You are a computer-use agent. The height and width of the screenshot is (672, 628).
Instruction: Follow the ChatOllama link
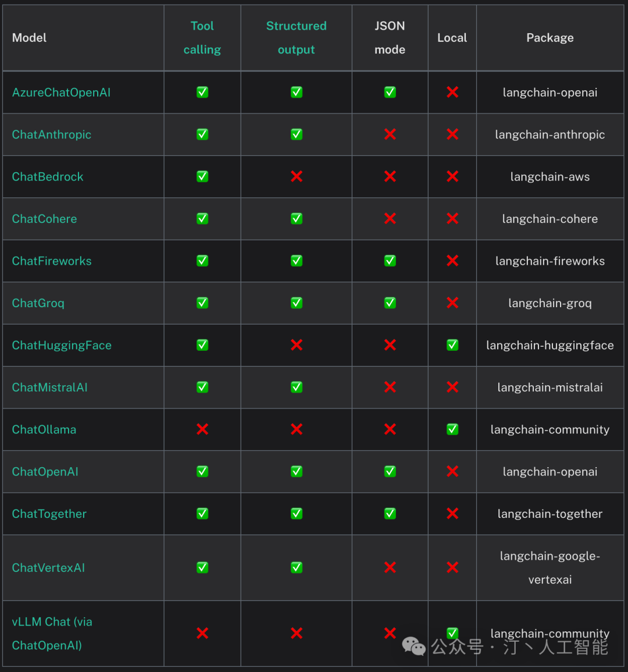[44, 430]
